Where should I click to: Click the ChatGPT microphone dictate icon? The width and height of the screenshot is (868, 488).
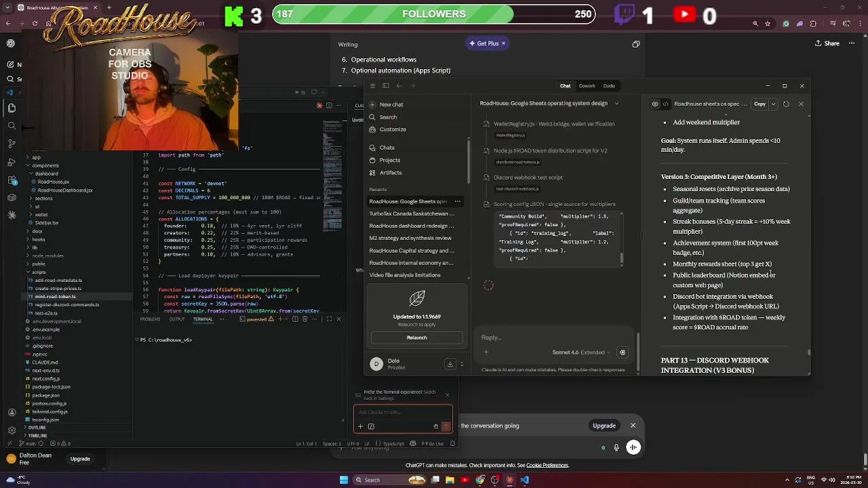pyautogui.click(x=616, y=447)
